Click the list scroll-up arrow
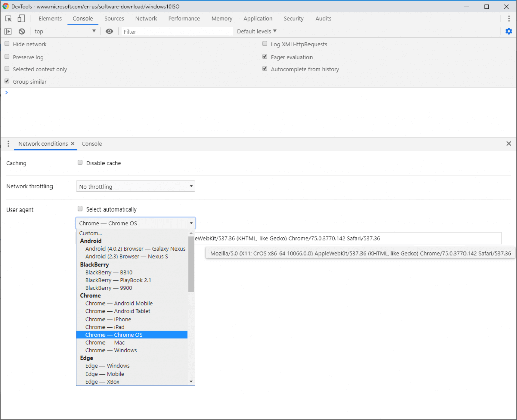Screen dimensions: 517x420 tap(191, 233)
